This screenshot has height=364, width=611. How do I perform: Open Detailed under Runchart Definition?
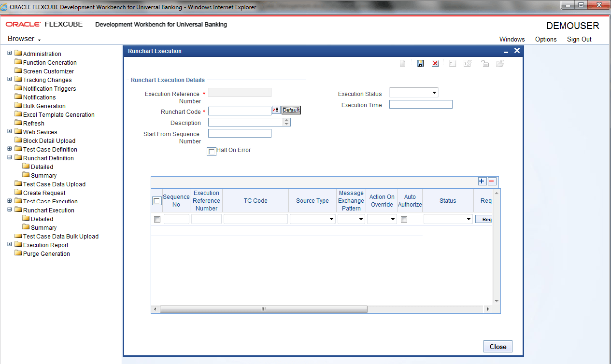(x=42, y=167)
